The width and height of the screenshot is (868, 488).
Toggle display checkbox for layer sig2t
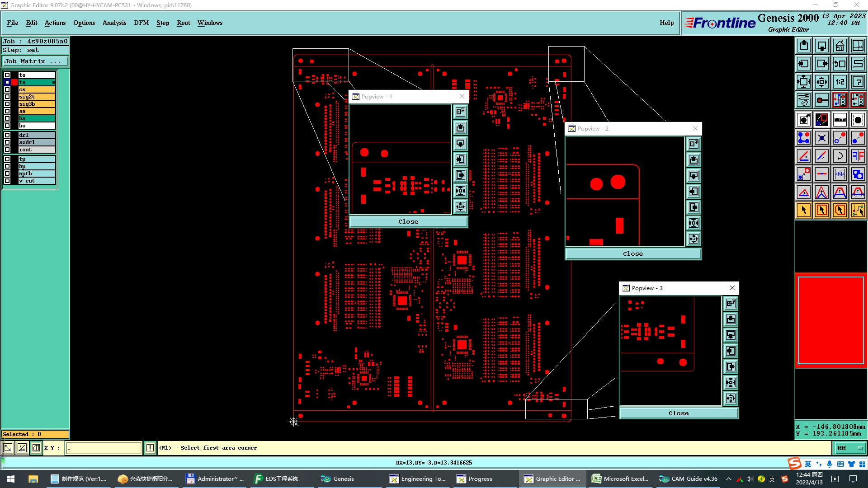[x=7, y=97]
